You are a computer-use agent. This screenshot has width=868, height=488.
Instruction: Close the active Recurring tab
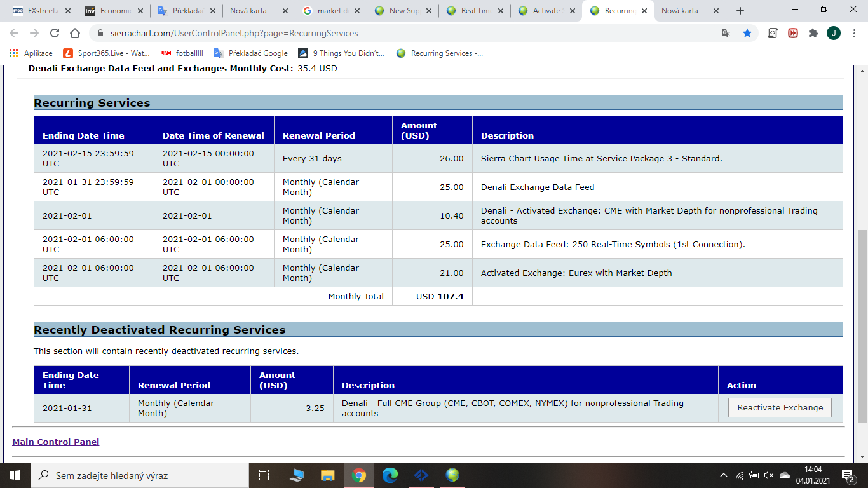click(644, 11)
